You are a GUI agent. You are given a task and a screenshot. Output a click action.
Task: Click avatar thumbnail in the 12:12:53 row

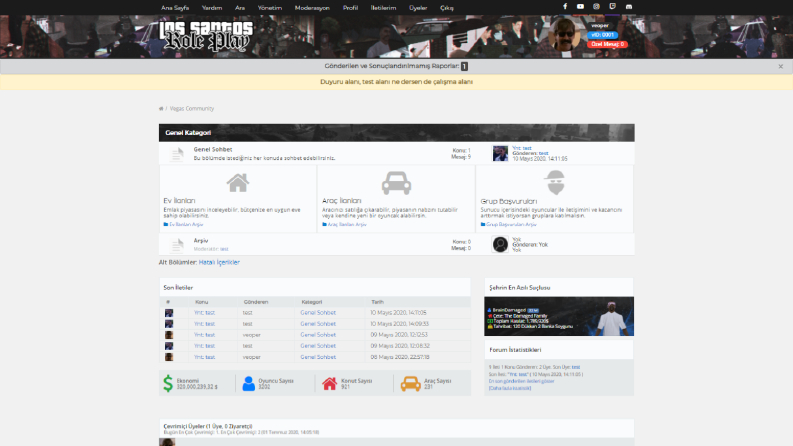(169, 335)
